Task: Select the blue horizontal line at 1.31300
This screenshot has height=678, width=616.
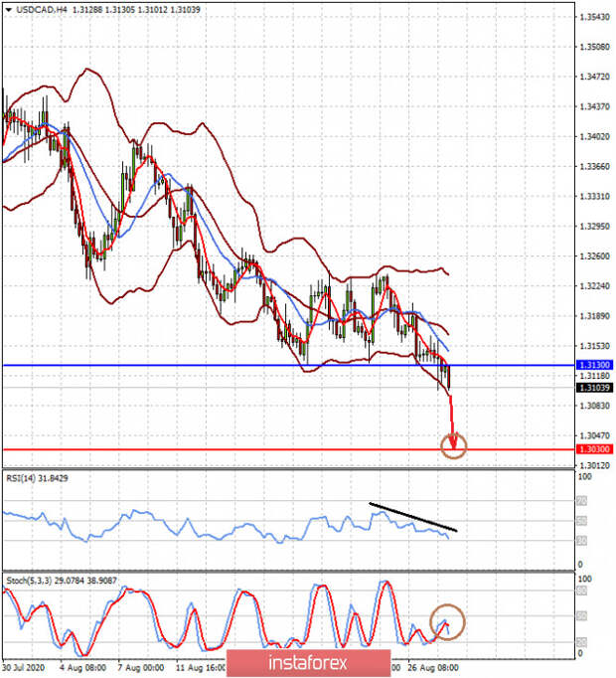Action: [x=289, y=366]
